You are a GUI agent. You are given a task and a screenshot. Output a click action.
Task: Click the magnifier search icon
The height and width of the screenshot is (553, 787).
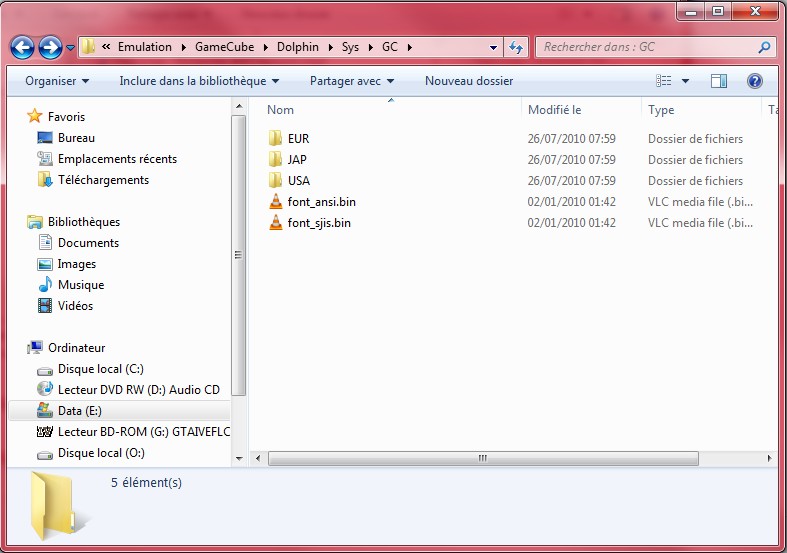[x=764, y=47]
